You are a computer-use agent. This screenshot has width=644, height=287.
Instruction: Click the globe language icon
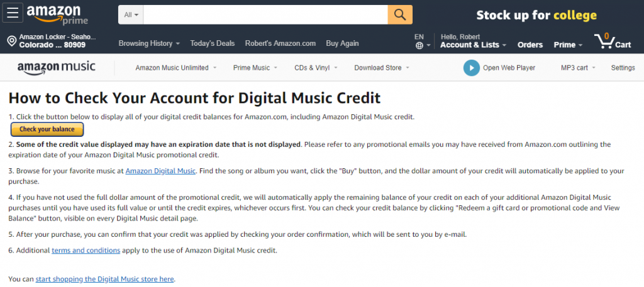coord(419,45)
